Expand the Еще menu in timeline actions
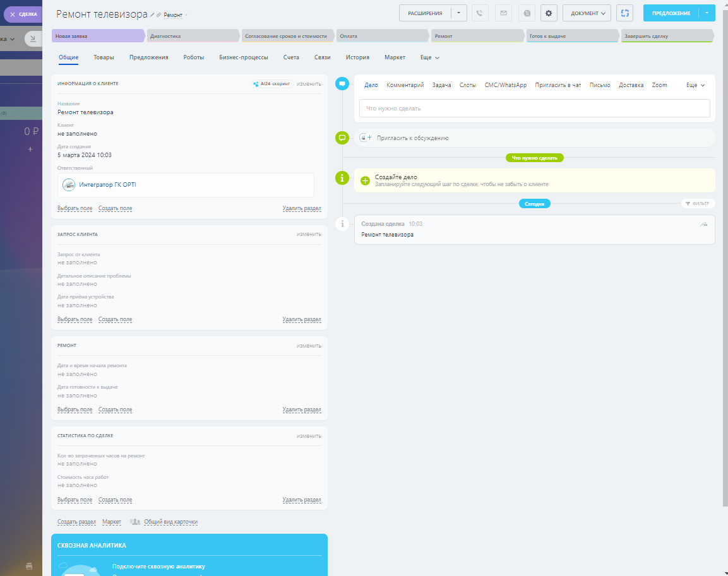This screenshot has width=728, height=576. (x=695, y=85)
